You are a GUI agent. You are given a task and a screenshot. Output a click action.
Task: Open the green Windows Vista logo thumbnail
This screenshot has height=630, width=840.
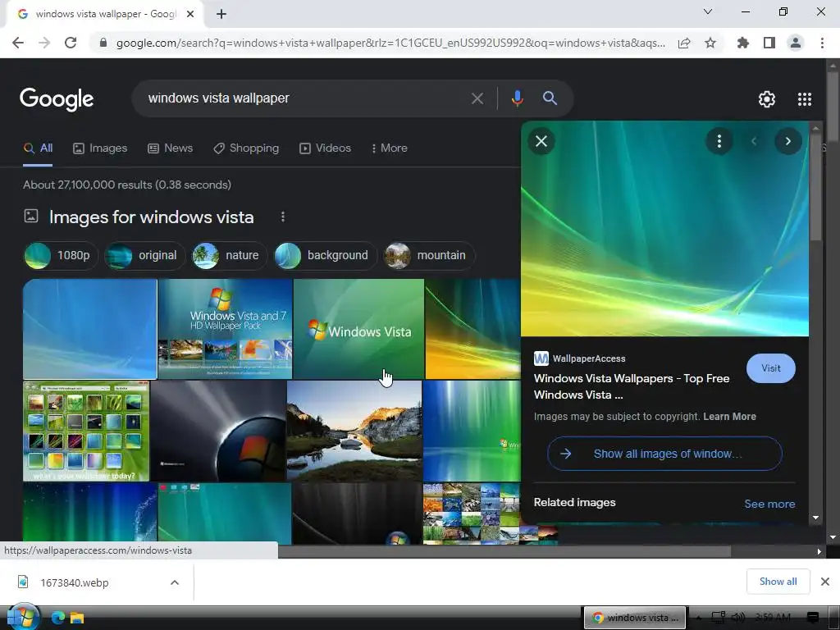358,329
